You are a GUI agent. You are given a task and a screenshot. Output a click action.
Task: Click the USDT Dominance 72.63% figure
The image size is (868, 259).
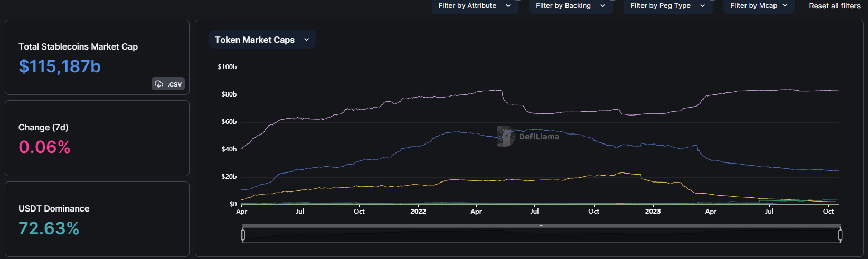pos(49,228)
